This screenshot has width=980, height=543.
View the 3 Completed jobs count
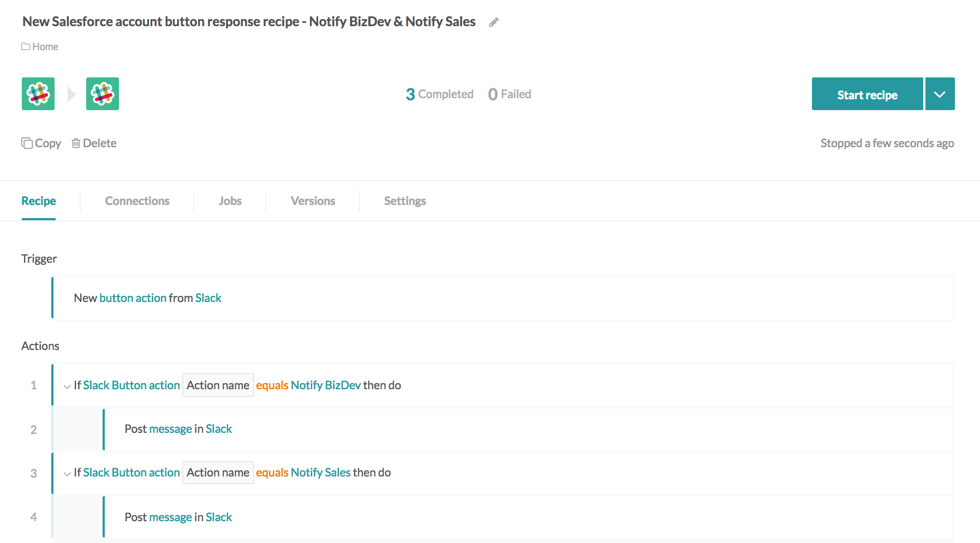[439, 94]
